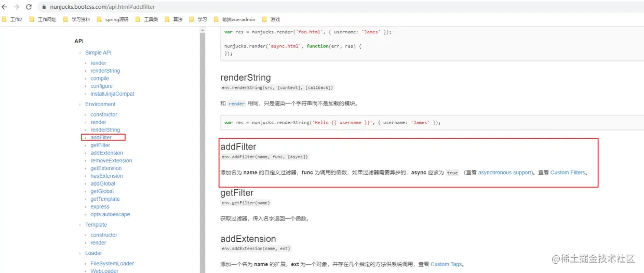Jump to configure in sidebar
The image size is (644, 273).
(101, 86)
